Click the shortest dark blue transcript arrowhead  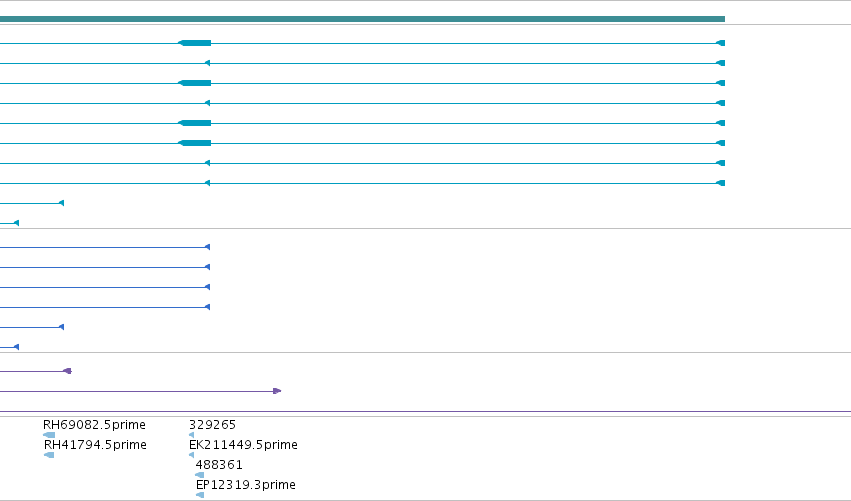tap(16, 347)
